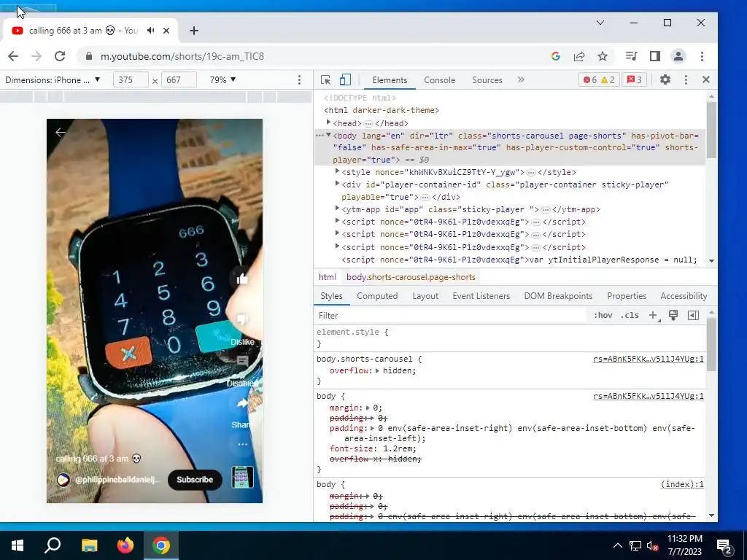The width and height of the screenshot is (747, 560).
Task: Click the width field showing 375
Action: [131, 80]
